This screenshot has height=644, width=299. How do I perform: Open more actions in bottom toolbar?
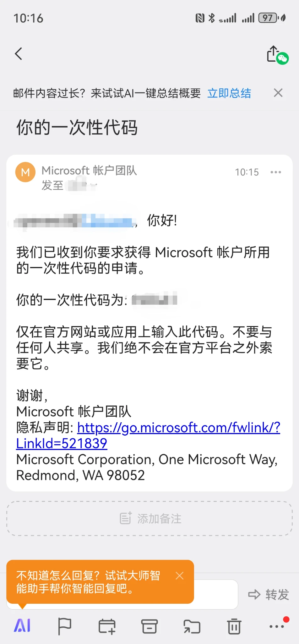pos(277,626)
